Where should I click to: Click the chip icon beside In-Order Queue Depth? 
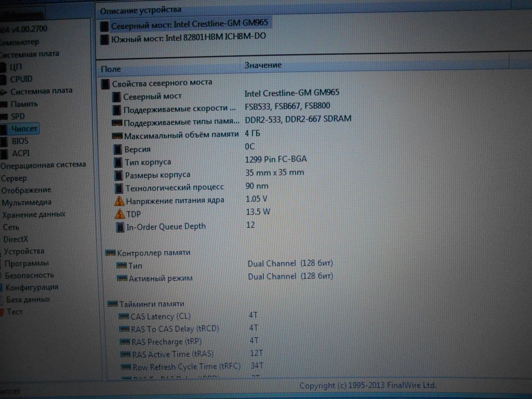[120, 227]
